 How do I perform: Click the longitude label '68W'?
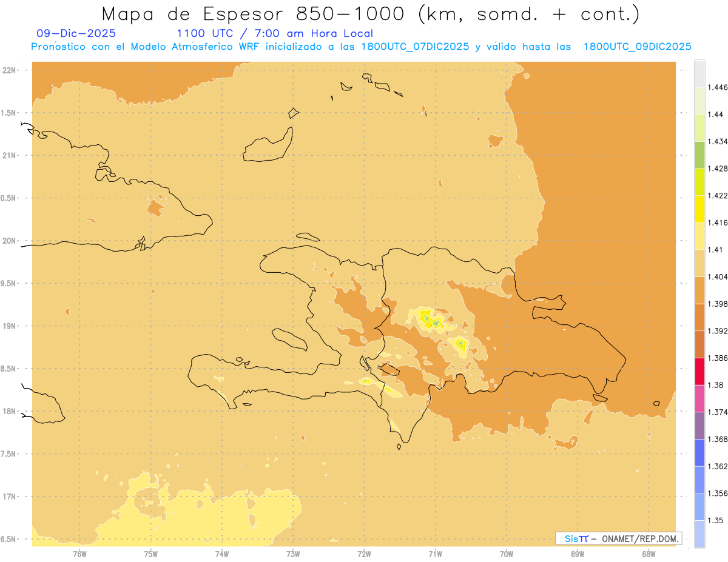(x=649, y=554)
